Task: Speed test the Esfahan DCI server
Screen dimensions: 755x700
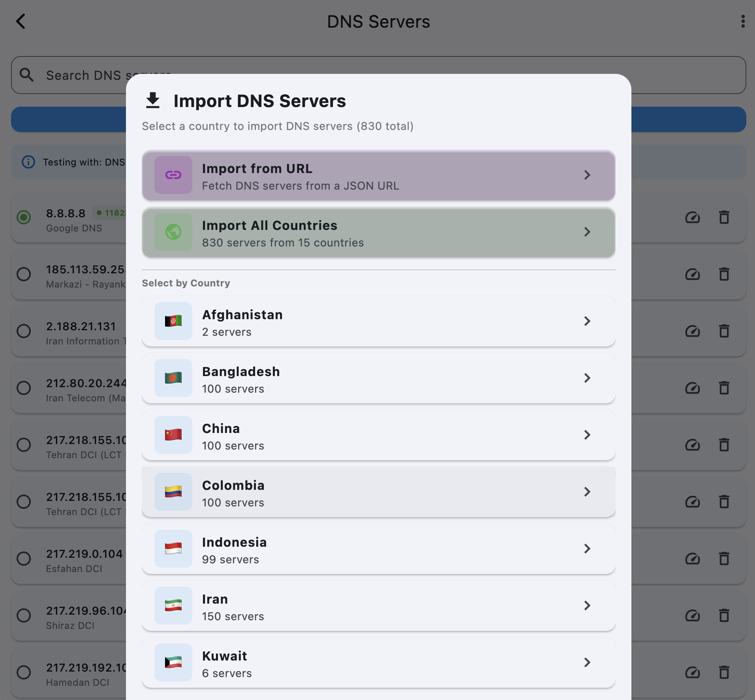Action: point(693,559)
